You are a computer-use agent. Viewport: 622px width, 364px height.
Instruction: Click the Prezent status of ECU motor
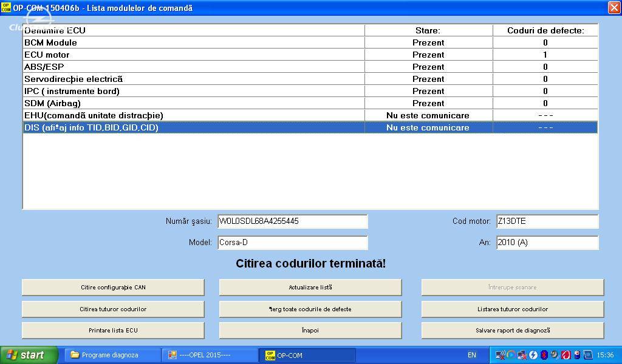428,55
